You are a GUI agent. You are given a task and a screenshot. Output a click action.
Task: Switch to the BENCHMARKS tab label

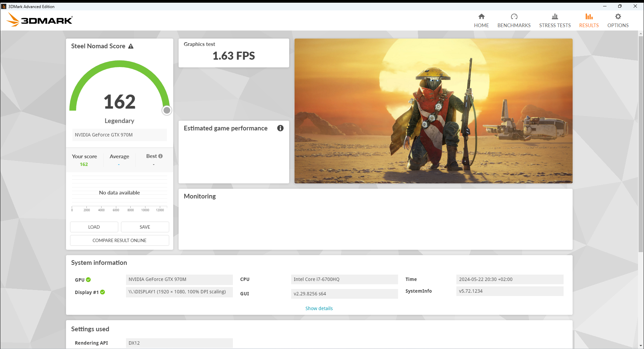coord(514,25)
